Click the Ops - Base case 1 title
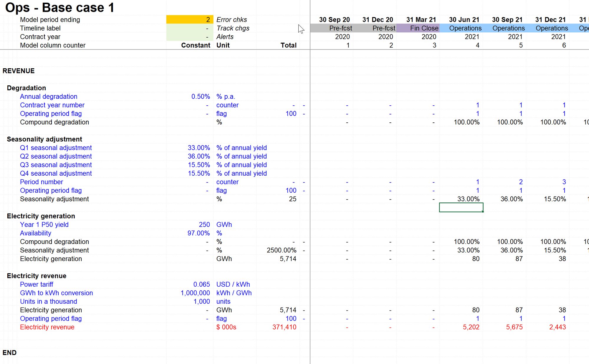The height and width of the screenshot is (364, 589). (60, 7)
